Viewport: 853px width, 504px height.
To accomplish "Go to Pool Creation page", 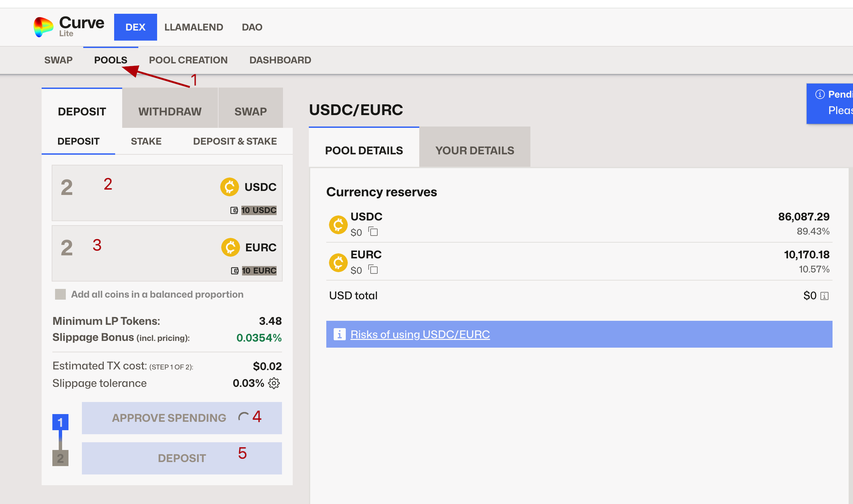I will (188, 60).
